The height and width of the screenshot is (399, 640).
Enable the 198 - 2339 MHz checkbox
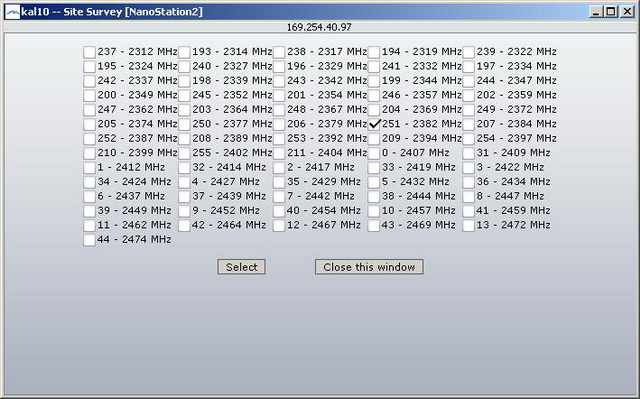pos(184,81)
